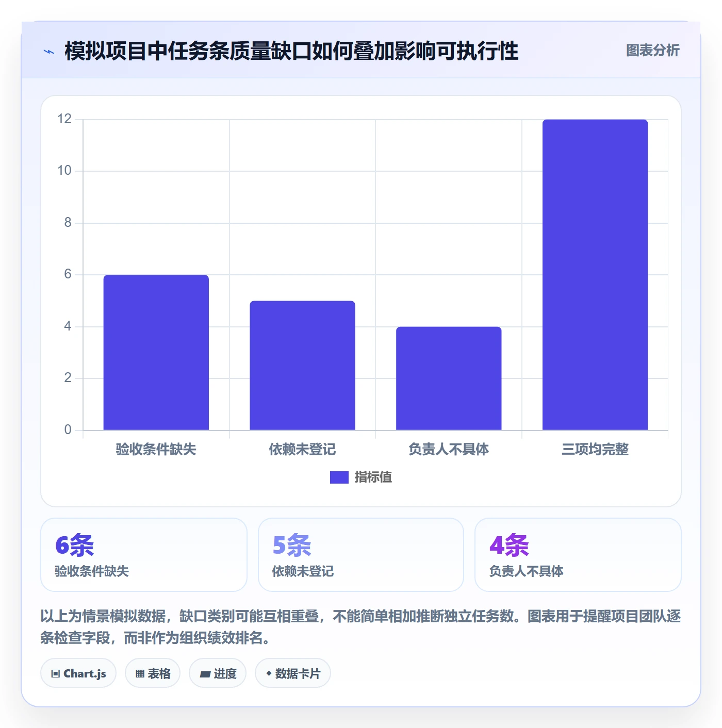Click the bar above 验收条件缺失
The width and height of the screenshot is (722, 728).
tap(156, 352)
